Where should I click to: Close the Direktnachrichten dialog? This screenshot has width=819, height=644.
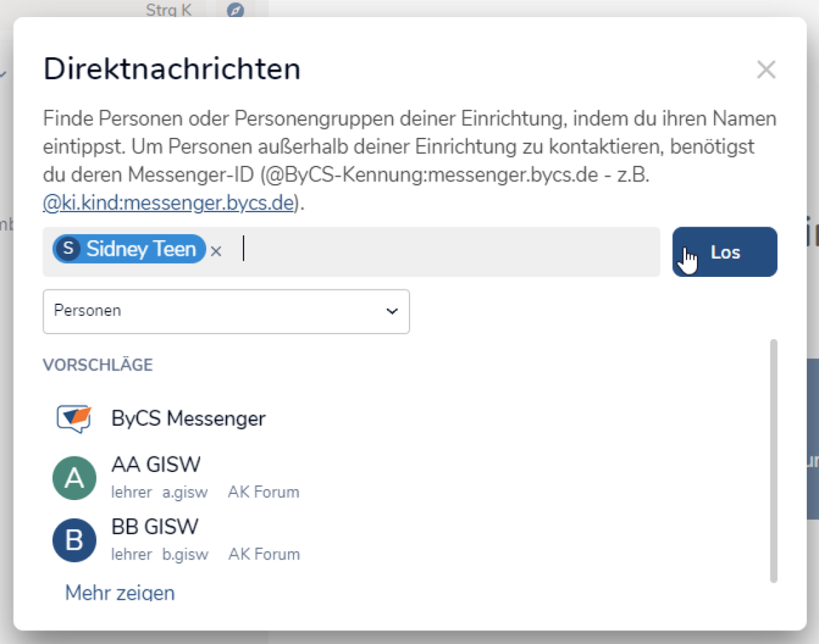(766, 70)
